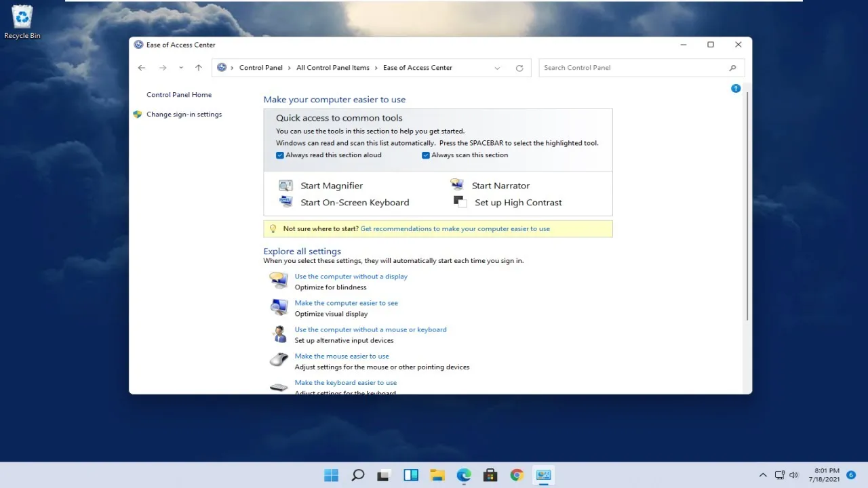Click the vertical scrollbar in the window
The width and height of the screenshot is (868, 488).
pyautogui.click(x=747, y=203)
